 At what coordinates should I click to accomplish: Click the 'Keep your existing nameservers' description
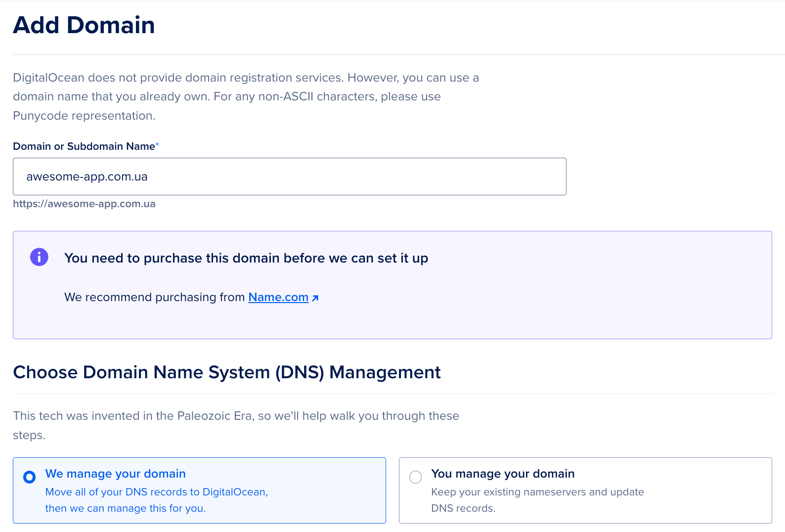pos(537,500)
